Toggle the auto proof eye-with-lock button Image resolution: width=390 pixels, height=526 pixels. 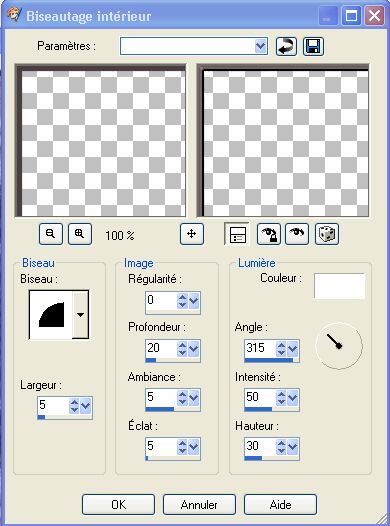269,234
